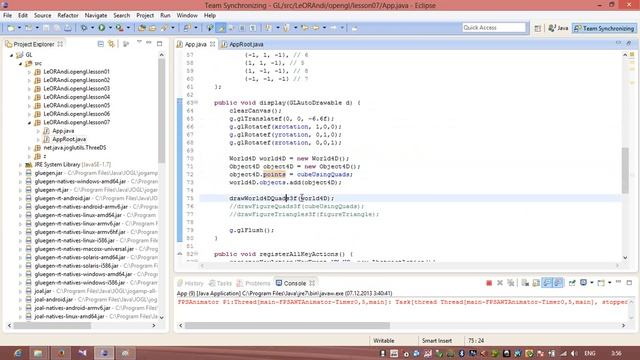Click the editor vertical scrollbar thumb
This screenshot has height=360, width=640.
625,170
